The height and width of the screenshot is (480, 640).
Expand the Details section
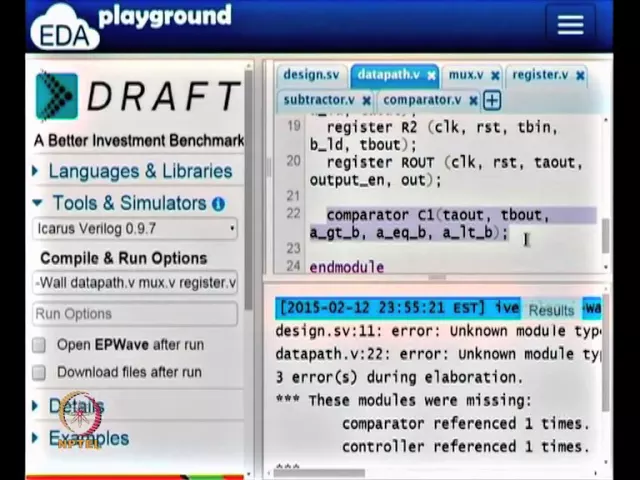pyautogui.click(x=69, y=406)
